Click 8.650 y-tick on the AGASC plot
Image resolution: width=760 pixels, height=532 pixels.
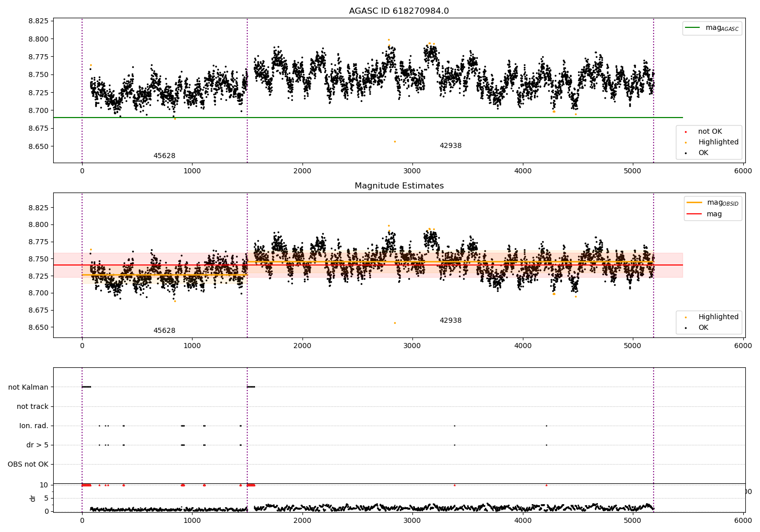click(39, 146)
